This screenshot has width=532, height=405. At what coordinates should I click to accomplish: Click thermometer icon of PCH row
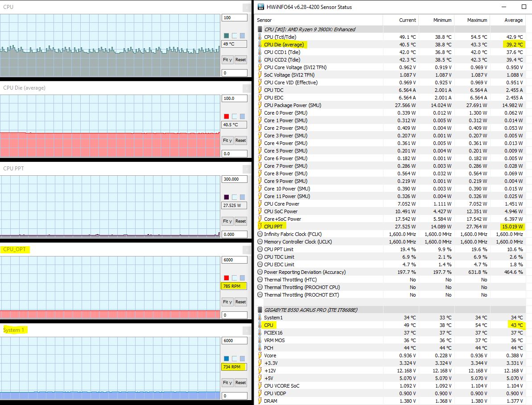260,347
